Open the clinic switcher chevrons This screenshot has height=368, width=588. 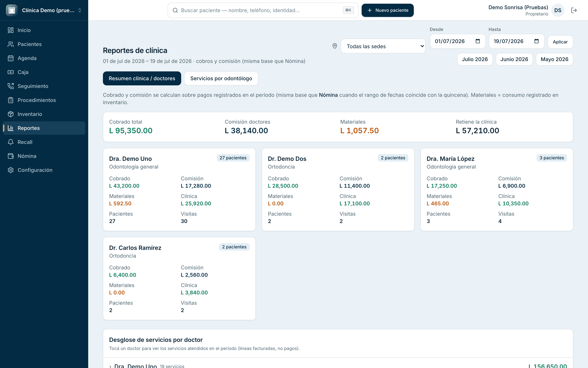click(80, 10)
